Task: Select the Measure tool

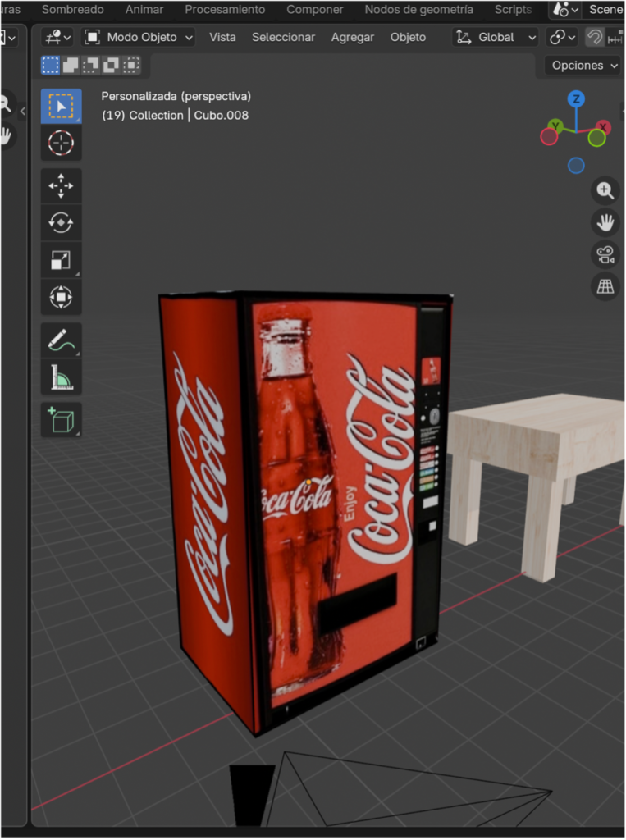Action: pyautogui.click(x=61, y=377)
